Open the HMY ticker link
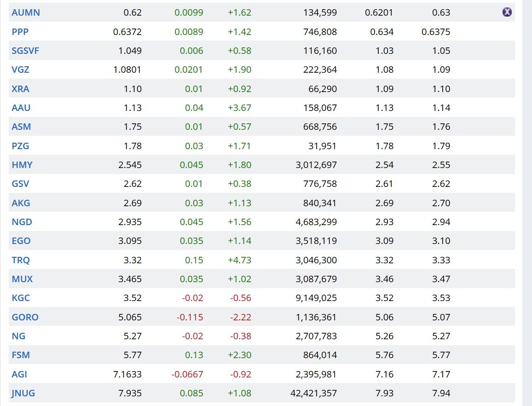The width and height of the screenshot is (532, 406). 22,165
